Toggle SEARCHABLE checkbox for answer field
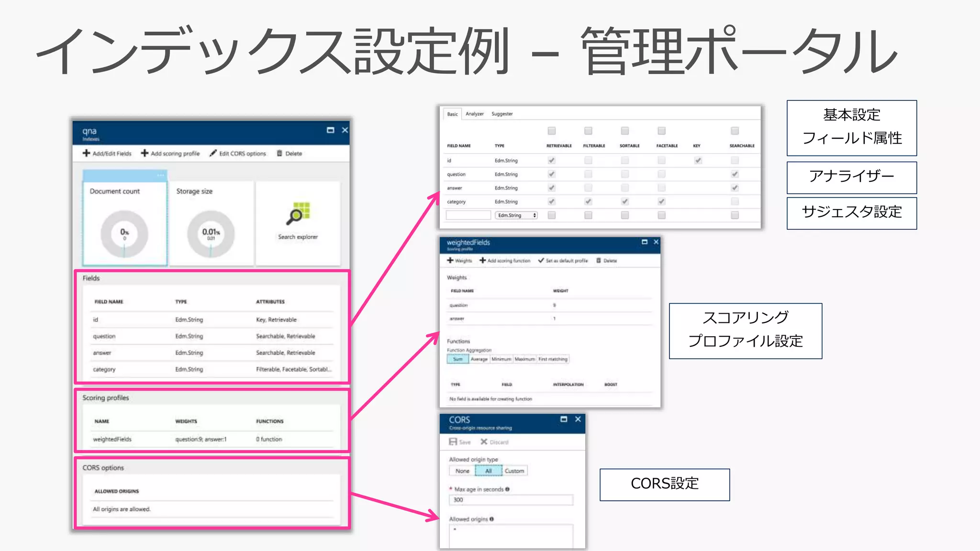Viewport: 980px width, 551px height. [x=735, y=188]
